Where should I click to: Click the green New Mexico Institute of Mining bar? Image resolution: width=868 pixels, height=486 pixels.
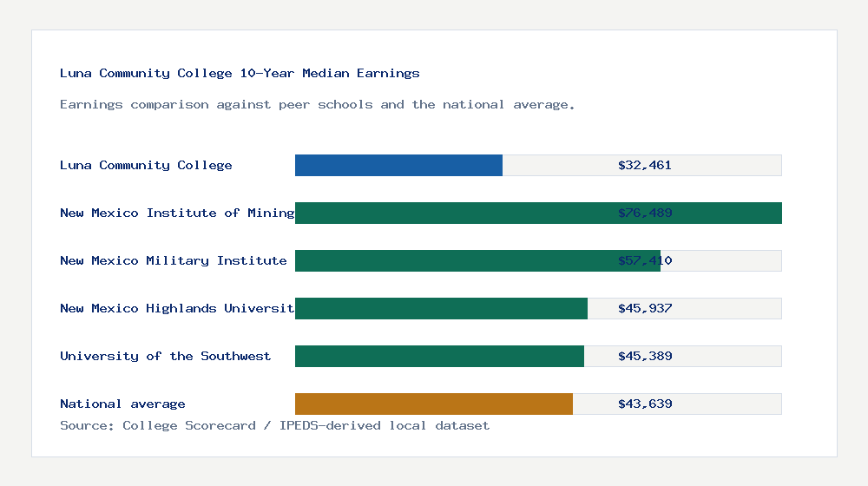[538, 213]
